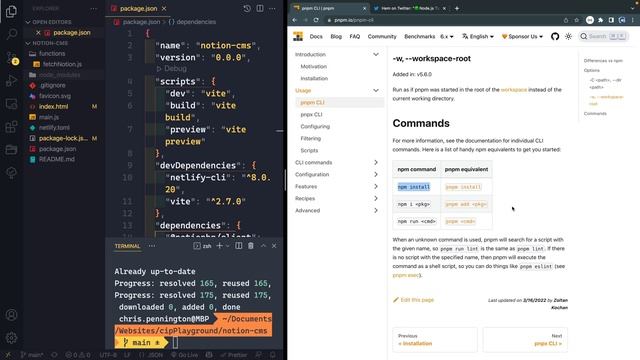This screenshot has height=360, width=640.
Task: Open the Accounts menu icon
Action: tap(11, 315)
